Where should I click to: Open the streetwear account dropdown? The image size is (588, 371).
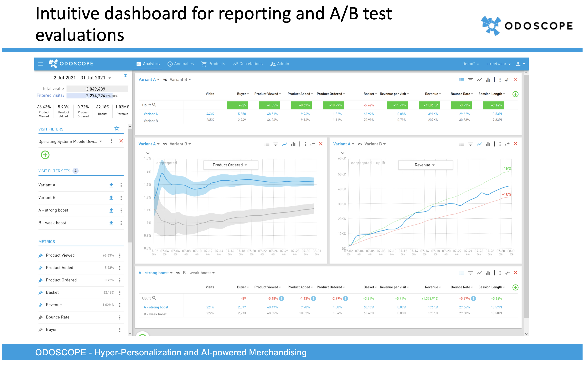point(498,64)
